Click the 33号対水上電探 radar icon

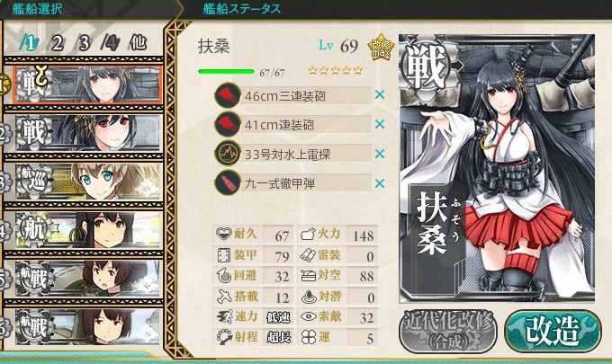(228, 154)
